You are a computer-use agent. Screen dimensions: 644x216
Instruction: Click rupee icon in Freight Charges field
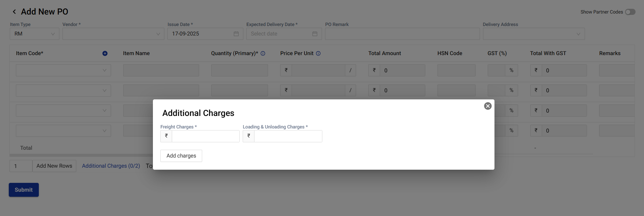point(166,136)
